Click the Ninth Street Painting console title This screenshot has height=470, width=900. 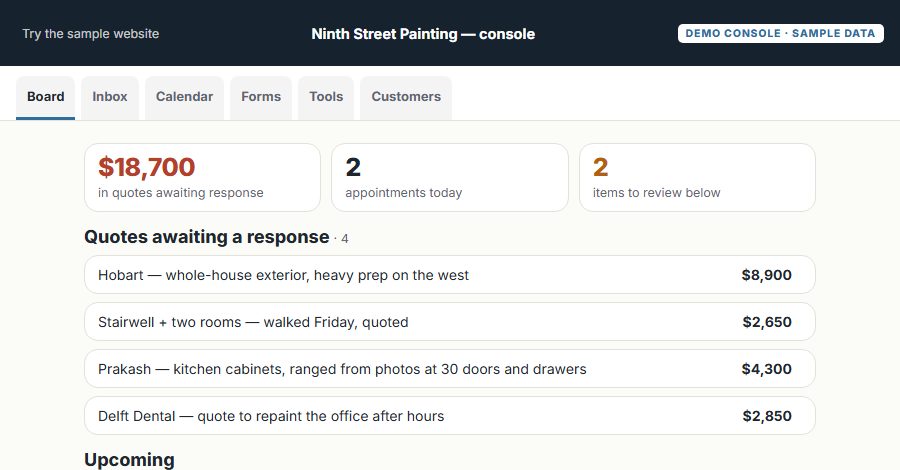coord(423,34)
